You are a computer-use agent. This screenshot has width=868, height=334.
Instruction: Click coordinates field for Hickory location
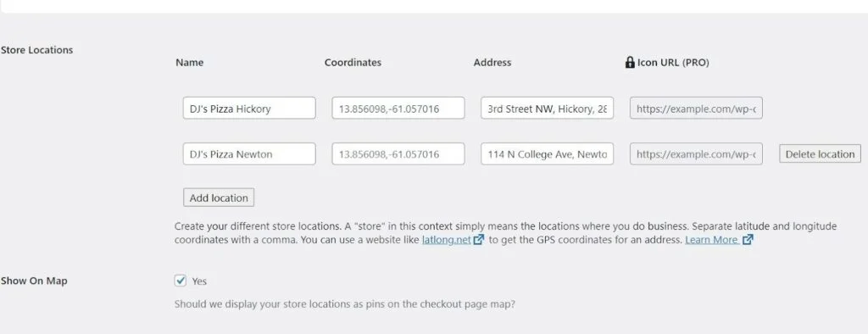pos(398,109)
